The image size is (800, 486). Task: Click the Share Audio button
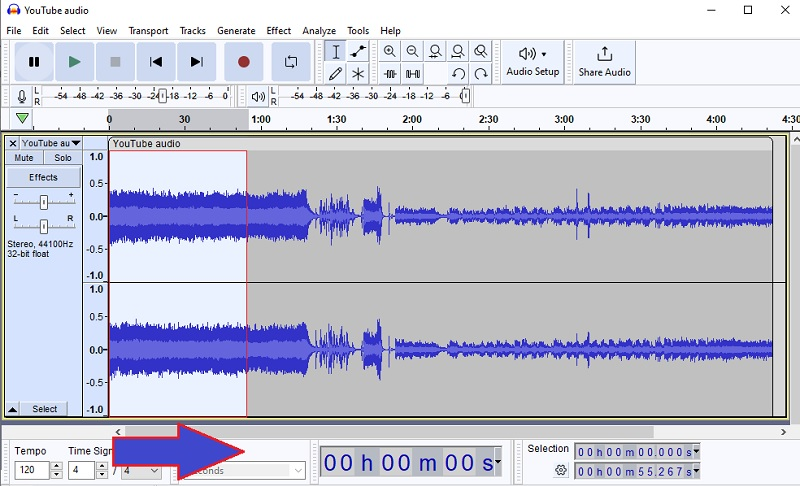click(605, 62)
